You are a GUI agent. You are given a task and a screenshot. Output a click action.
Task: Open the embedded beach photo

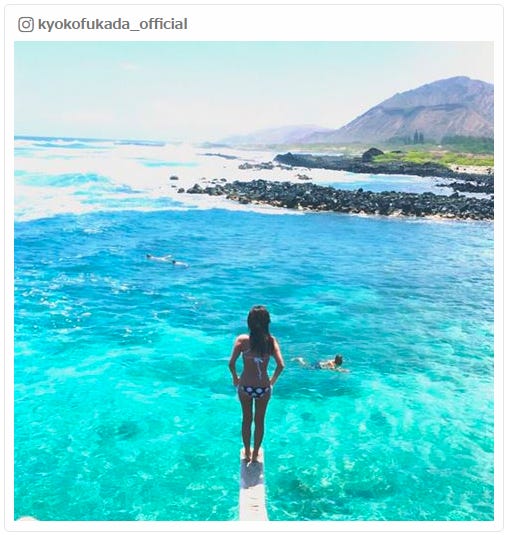click(x=254, y=281)
